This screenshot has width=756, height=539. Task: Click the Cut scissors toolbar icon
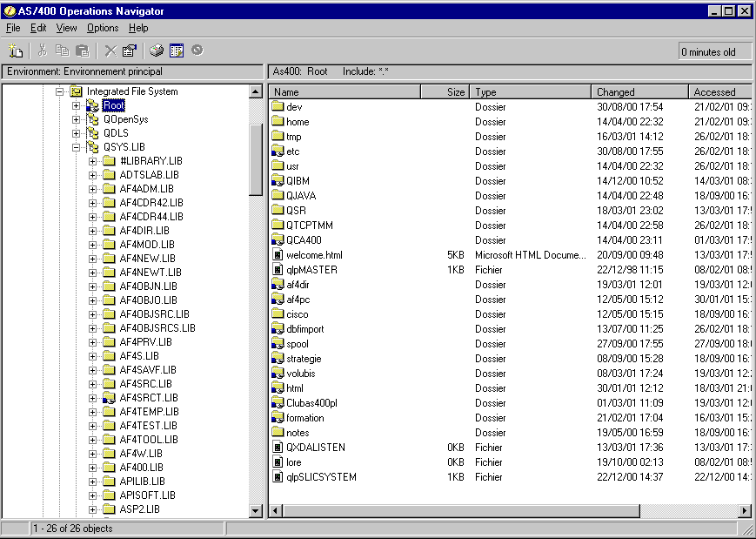pyautogui.click(x=43, y=51)
